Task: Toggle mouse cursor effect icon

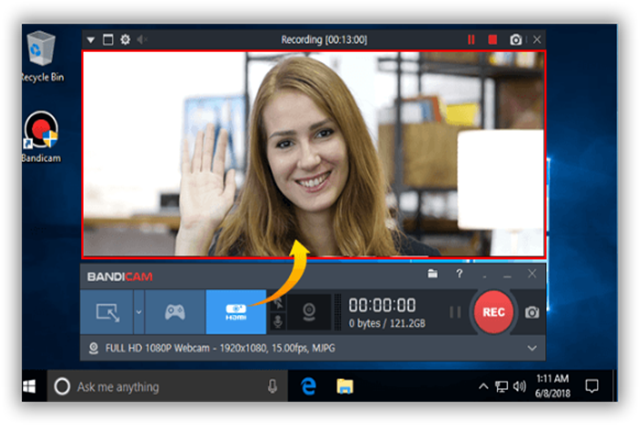Action: tap(278, 304)
